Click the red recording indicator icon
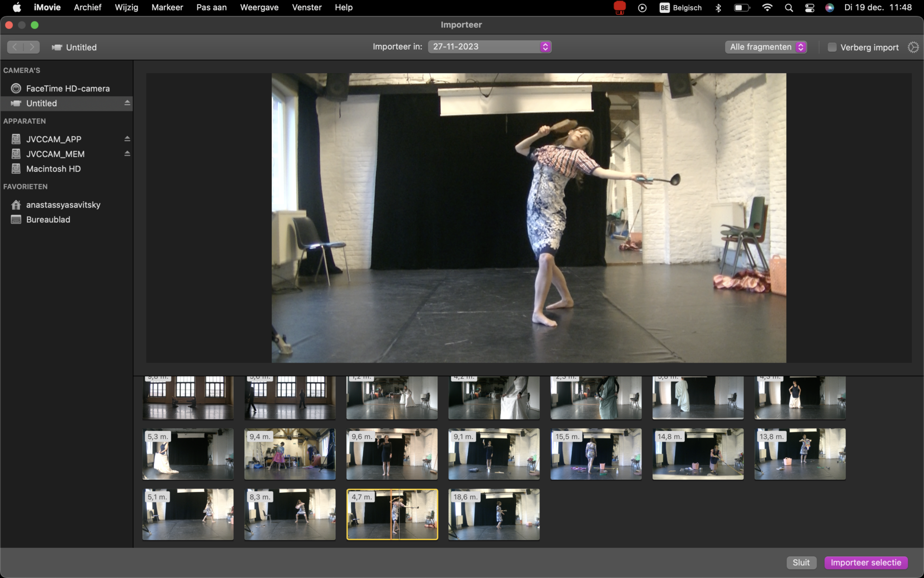The height and width of the screenshot is (578, 924). (619, 8)
